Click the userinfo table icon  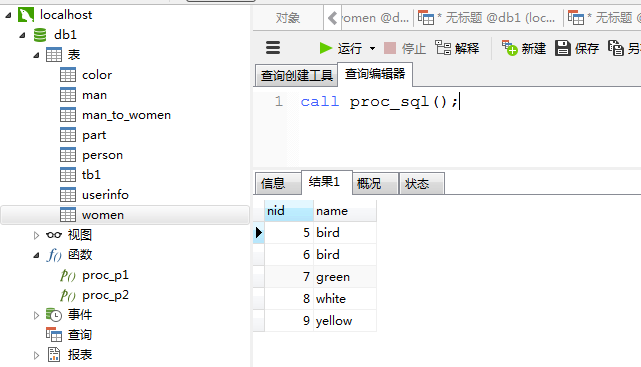point(68,195)
